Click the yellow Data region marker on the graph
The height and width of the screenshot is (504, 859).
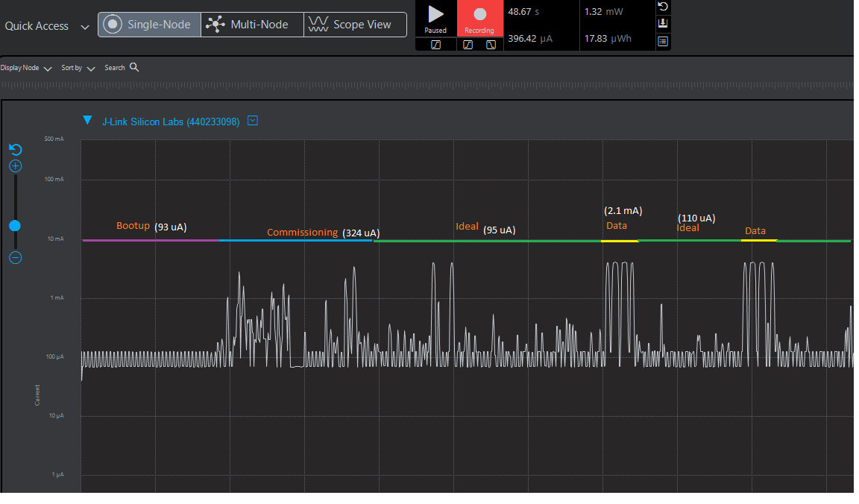618,240
